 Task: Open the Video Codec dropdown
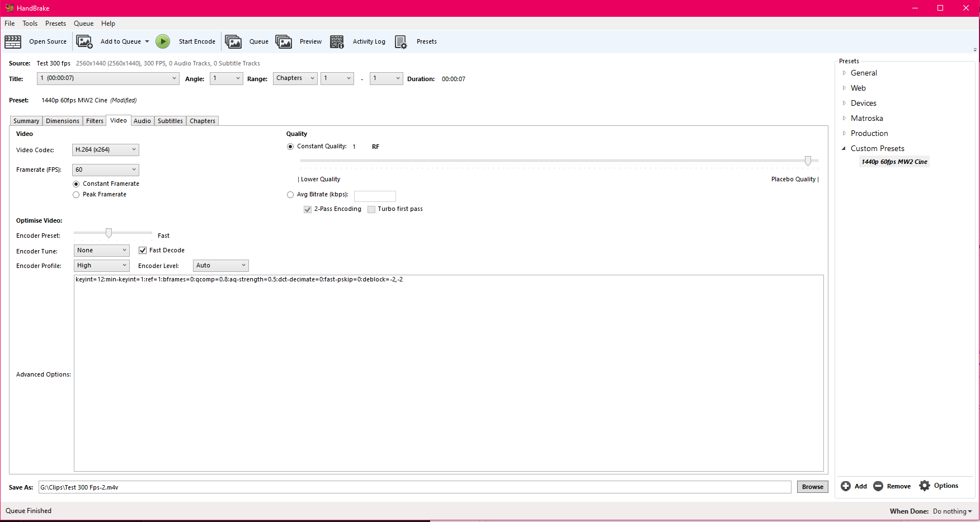[105, 149]
